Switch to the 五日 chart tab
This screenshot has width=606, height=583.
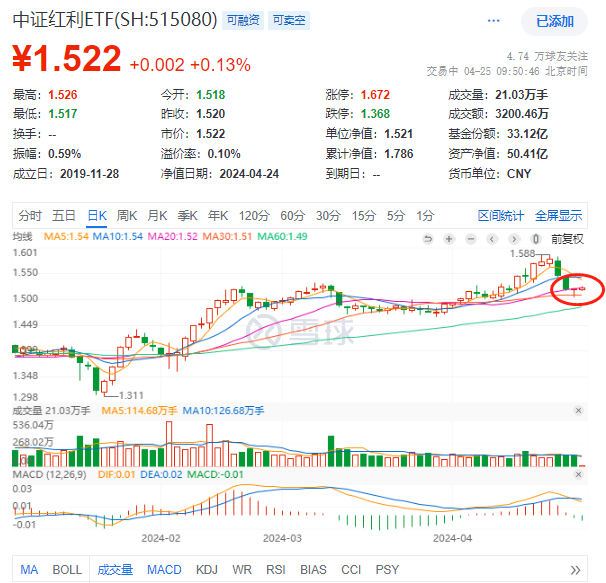click(64, 215)
